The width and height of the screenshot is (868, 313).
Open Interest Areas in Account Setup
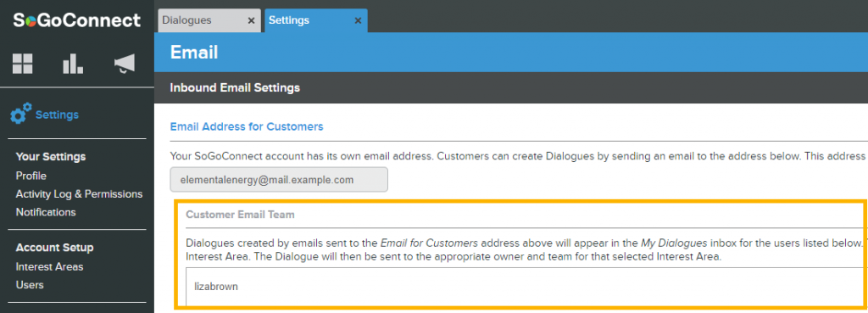click(49, 266)
